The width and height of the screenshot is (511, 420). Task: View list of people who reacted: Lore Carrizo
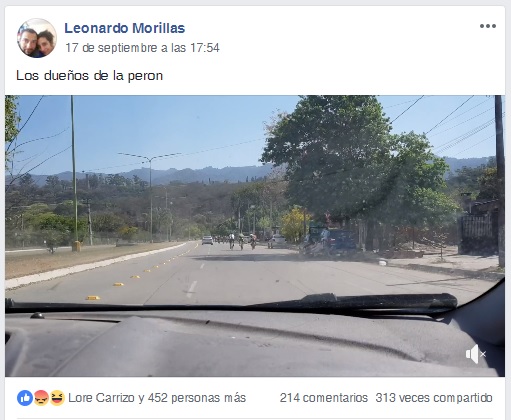click(157, 398)
